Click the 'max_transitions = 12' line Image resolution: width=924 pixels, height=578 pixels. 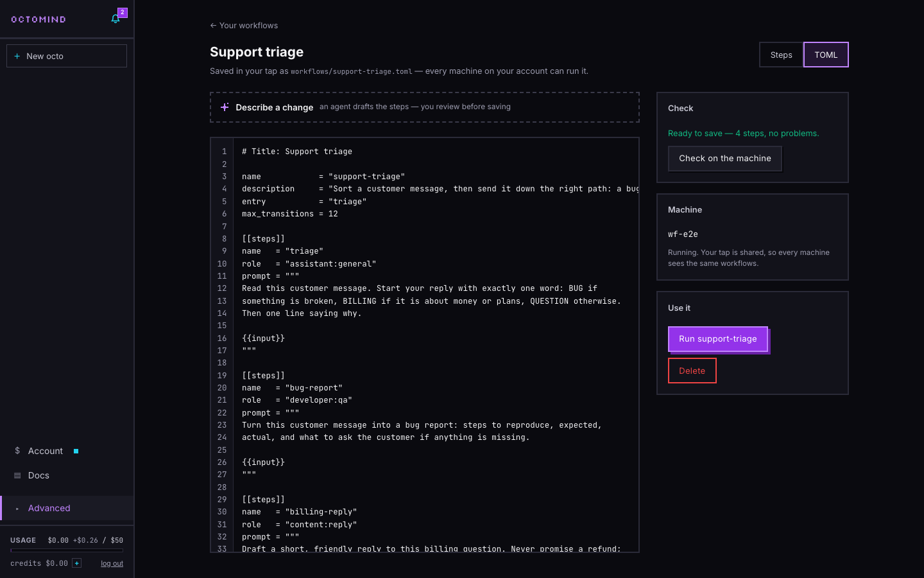point(290,214)
